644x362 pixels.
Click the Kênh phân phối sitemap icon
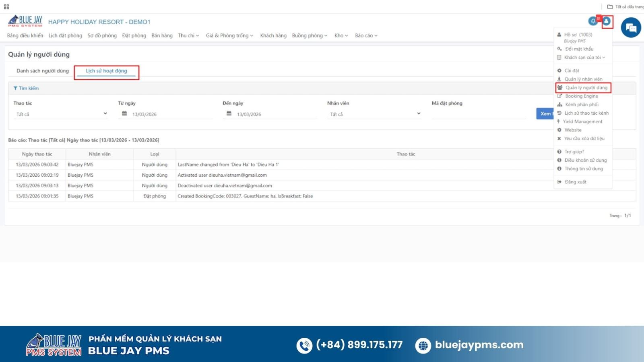(x=559, y=105)
